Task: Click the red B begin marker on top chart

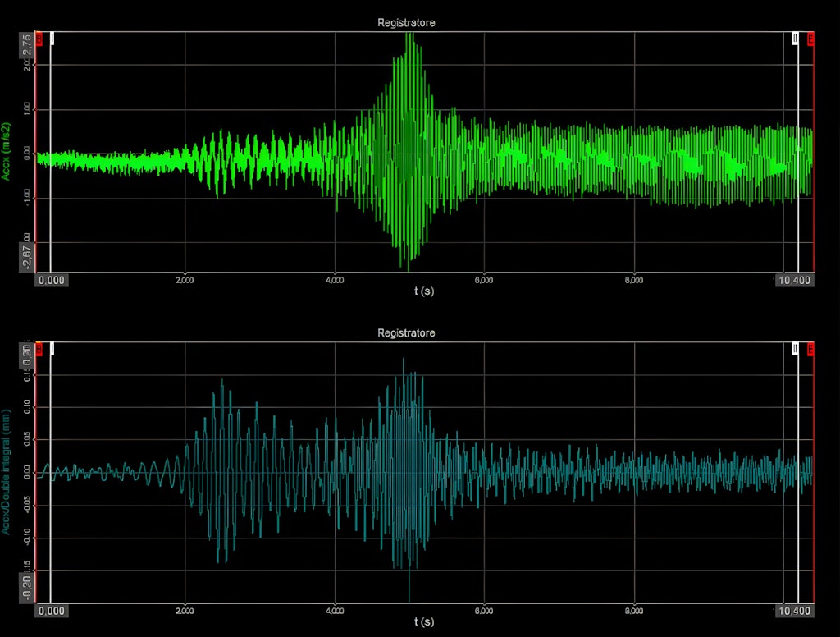Action: 39,39
